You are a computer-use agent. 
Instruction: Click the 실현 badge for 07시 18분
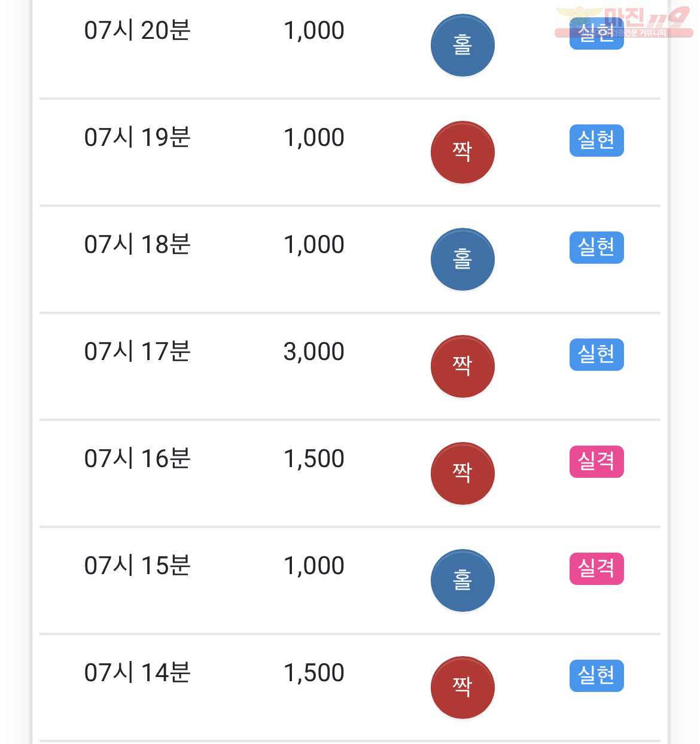point(596,248)
